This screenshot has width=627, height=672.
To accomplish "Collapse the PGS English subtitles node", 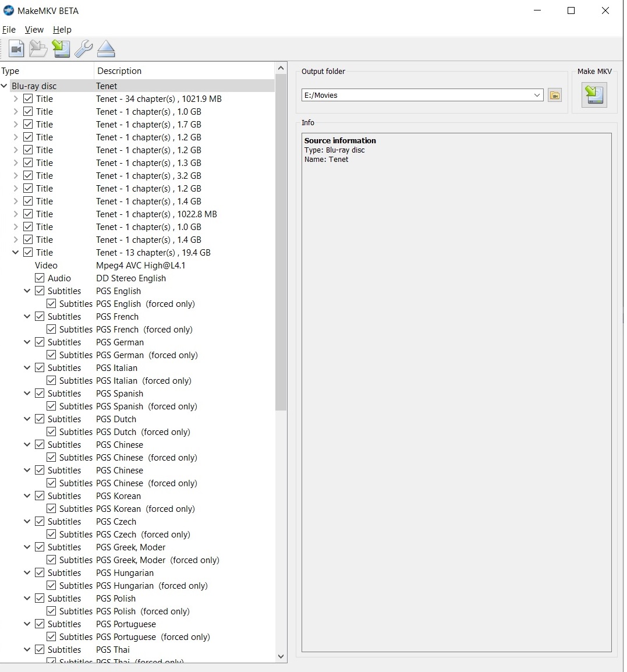I will click(27, 291).
